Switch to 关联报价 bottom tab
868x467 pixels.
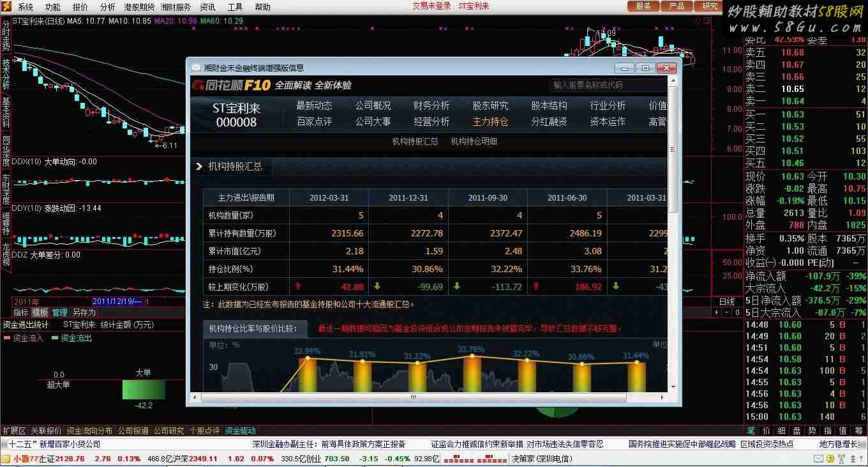(x=47, y=431)
